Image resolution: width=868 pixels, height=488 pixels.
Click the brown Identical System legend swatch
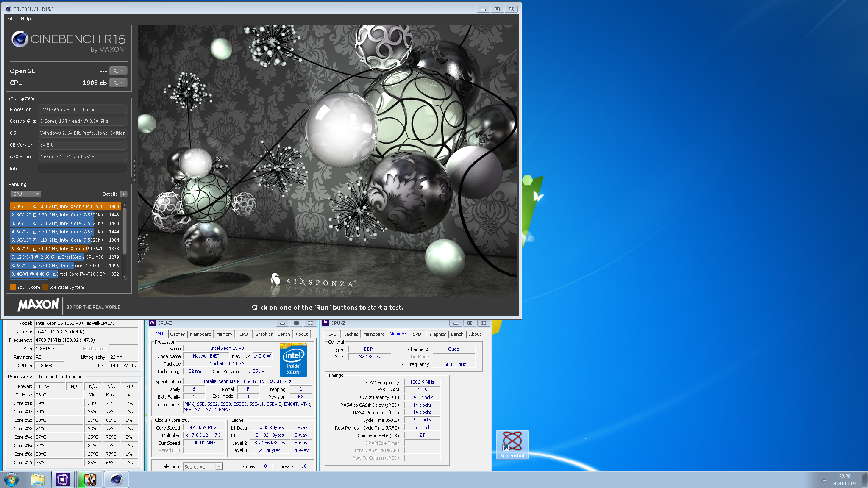point(45,287)
